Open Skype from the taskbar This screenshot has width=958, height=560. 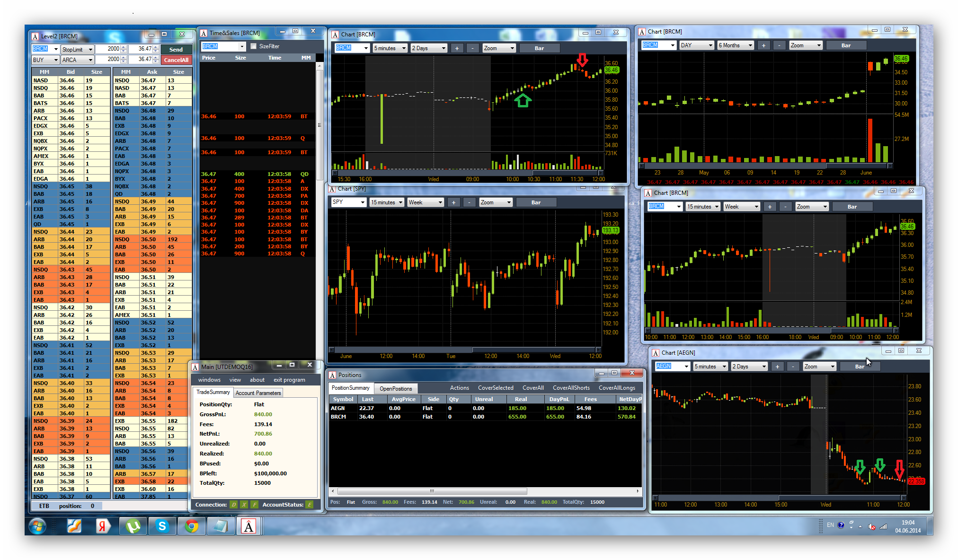(162, 526)
